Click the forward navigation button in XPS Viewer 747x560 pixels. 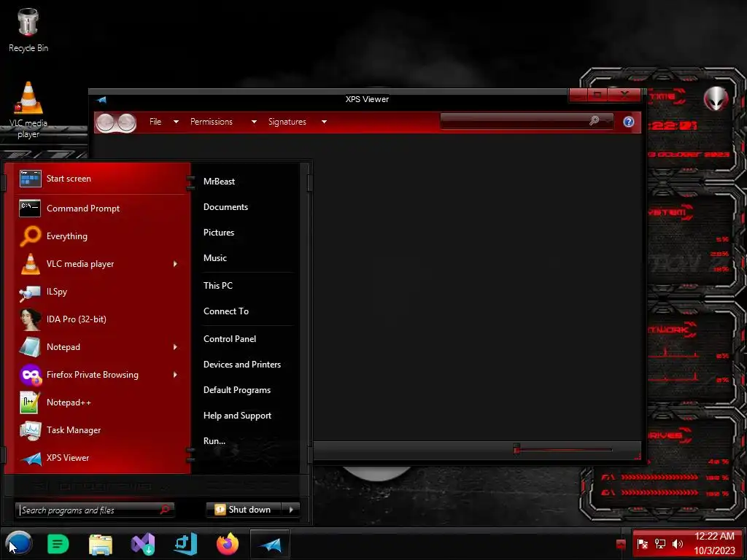pos(127,122)
